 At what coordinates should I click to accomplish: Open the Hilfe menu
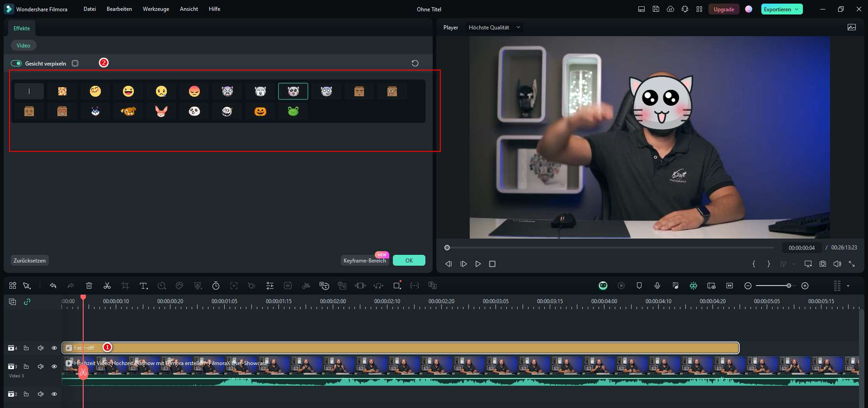[x=215, y=9]
